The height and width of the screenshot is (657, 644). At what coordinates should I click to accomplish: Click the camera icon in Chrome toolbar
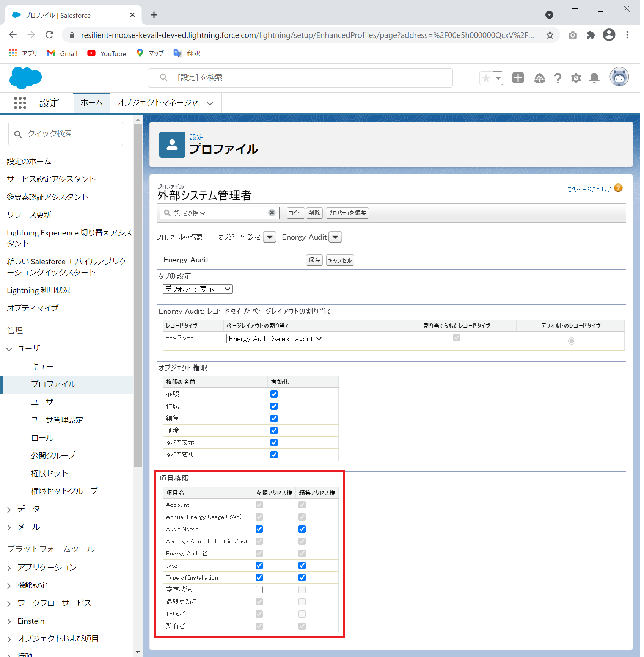573,35
